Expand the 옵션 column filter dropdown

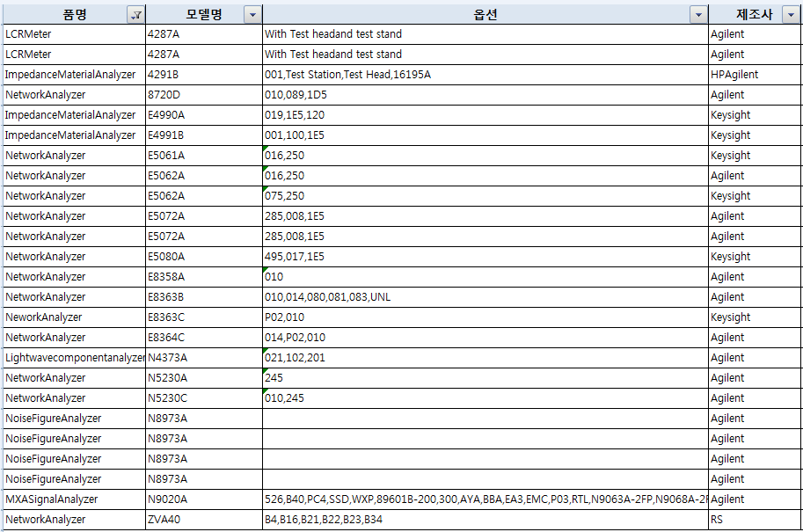pos(698,14)
